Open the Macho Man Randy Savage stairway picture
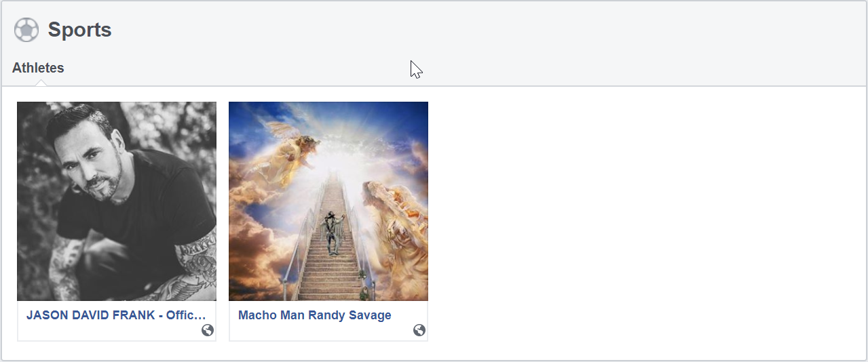Viewport: 868px width, 362px height. 328,201
